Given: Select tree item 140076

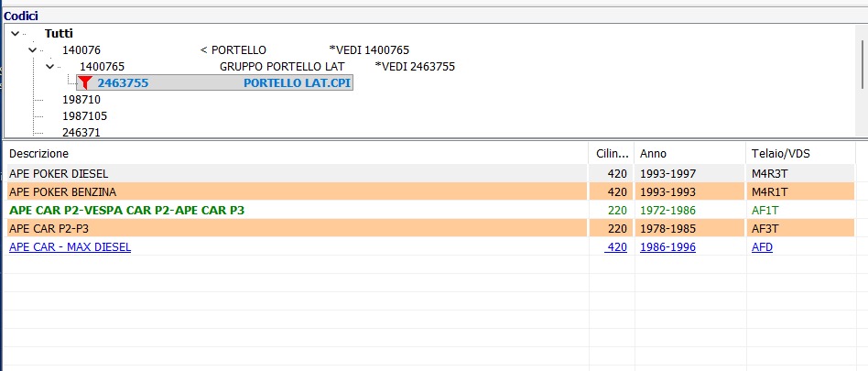Looking at the screenshot, I should 81,50.
